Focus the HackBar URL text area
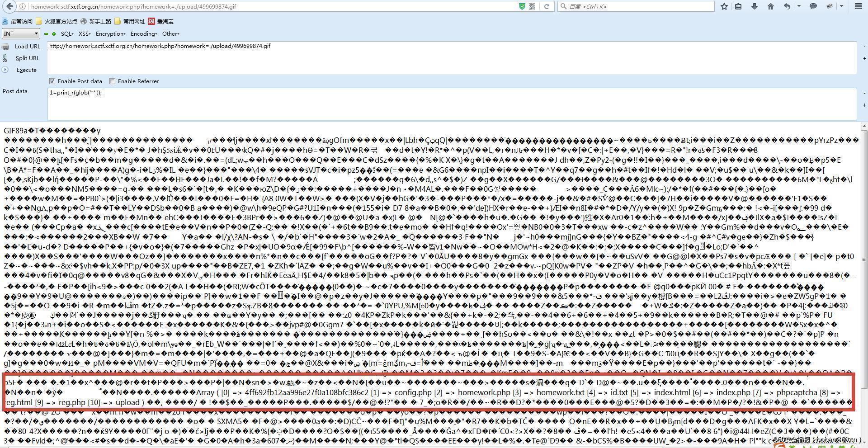This screenshot has width=868, height=448. click(x=452, y=57)
